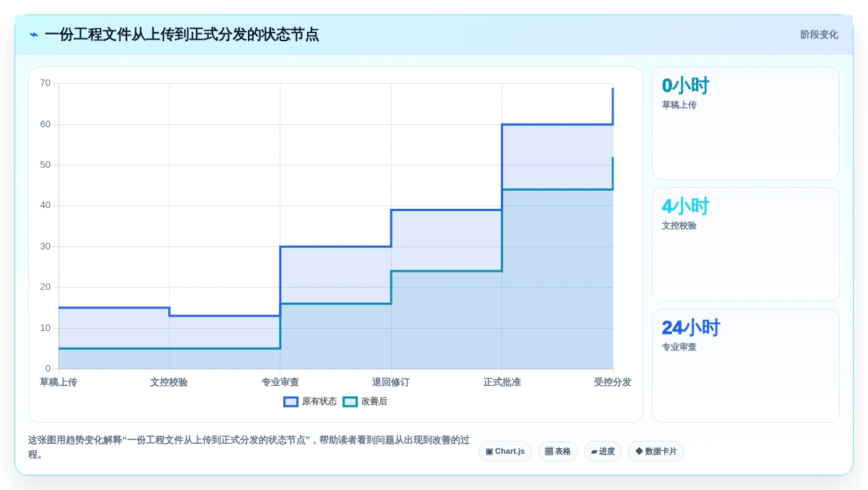Select the 表格 tag

tap(558, 451)
